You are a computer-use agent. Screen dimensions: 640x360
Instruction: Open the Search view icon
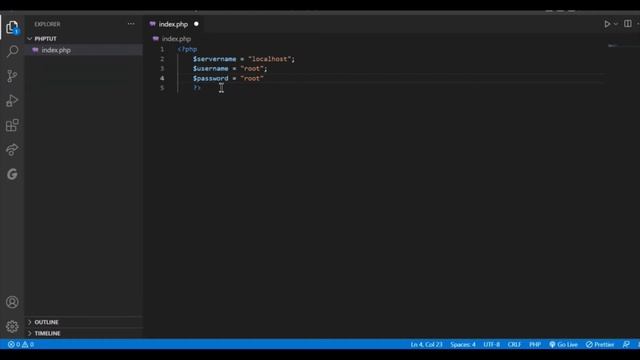coord(12,51)
